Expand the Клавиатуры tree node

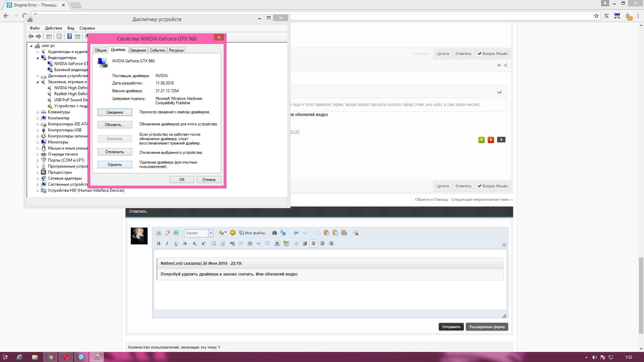pos(38,112)
